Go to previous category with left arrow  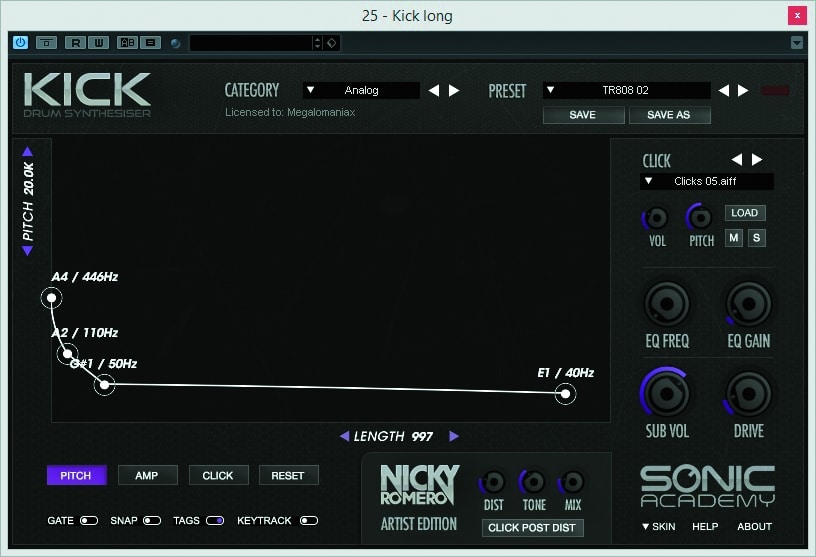coord(434,91)
